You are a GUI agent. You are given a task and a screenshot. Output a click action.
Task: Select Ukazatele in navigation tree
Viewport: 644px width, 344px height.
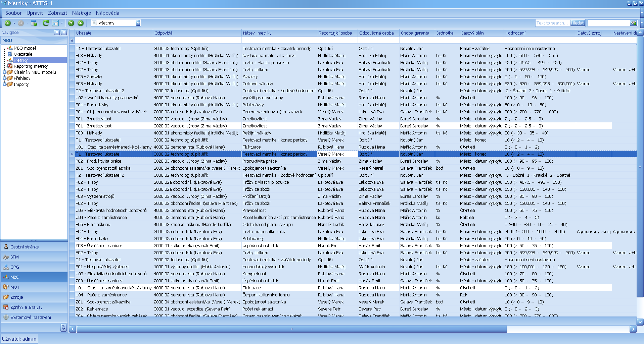click(x=23, y=54)
